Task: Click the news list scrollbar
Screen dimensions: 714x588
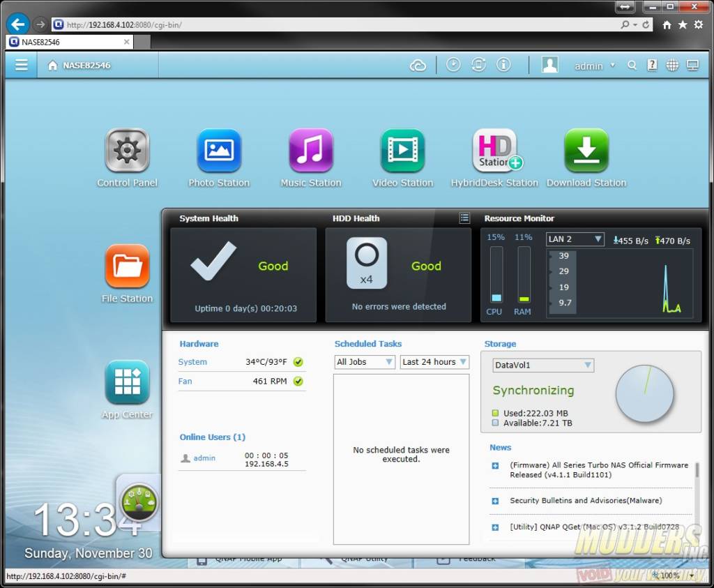Action: point(697,470)
